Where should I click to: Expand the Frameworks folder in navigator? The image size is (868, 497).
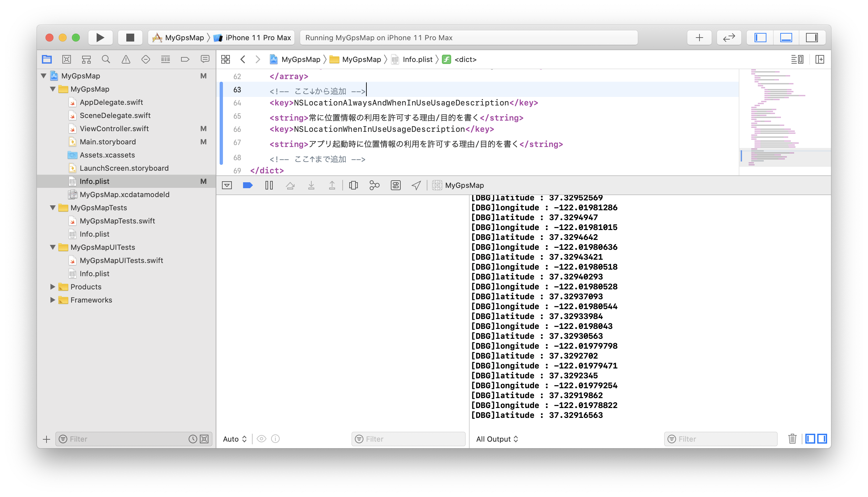[52, 300]
